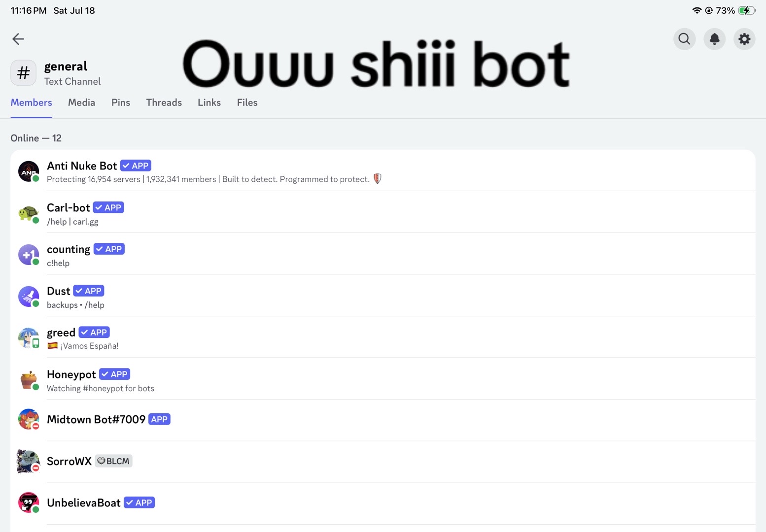Open channel settings gear icon
The height and width of the screenshot is (532, 766).
[744, 39]
